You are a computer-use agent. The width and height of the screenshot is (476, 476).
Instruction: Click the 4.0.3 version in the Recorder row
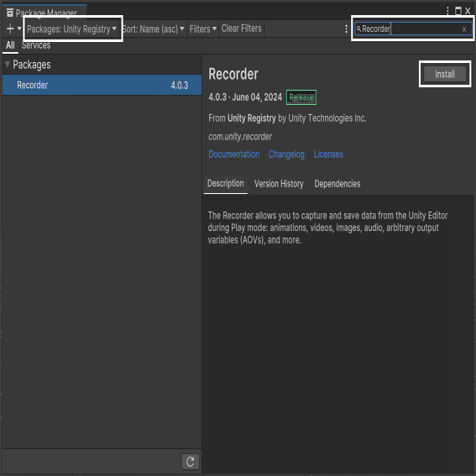pyautogui.click(x=179, y=86)
